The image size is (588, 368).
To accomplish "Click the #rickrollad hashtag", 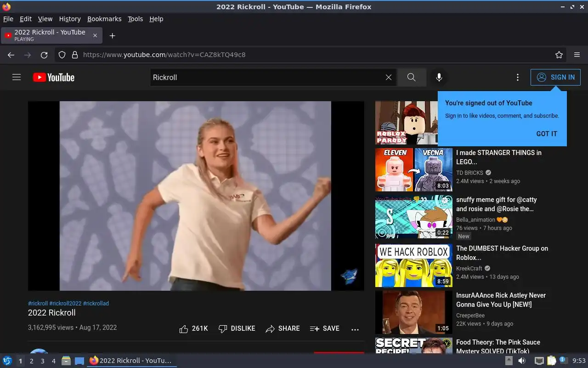I will point(96,304).
